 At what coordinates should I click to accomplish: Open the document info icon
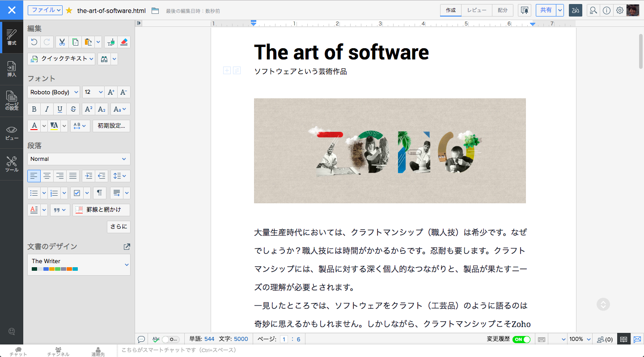point(606,10)
